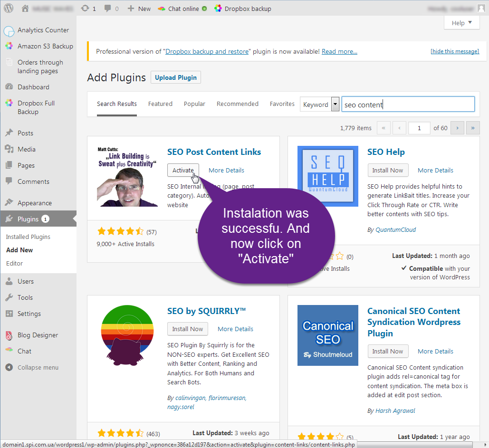The height and width of the screenshot is (448, 489).
Task: Open Installed Plugins submenu
Action: point(28,237)
